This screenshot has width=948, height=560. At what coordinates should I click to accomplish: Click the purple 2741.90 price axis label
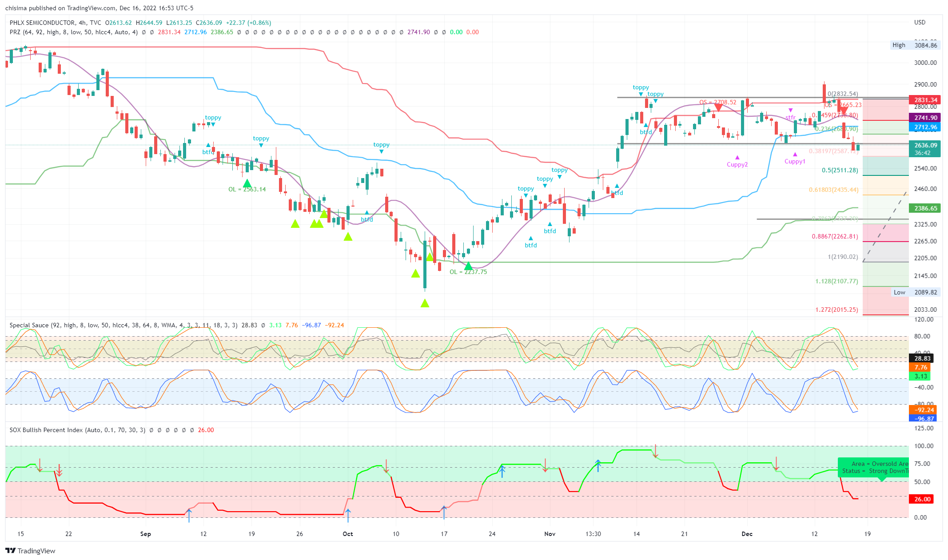pyautogui.click(x=924, y=118)
